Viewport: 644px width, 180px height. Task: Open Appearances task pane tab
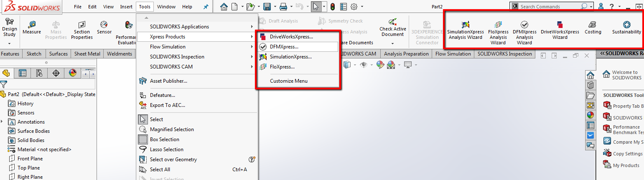click(x=591, y=115)
